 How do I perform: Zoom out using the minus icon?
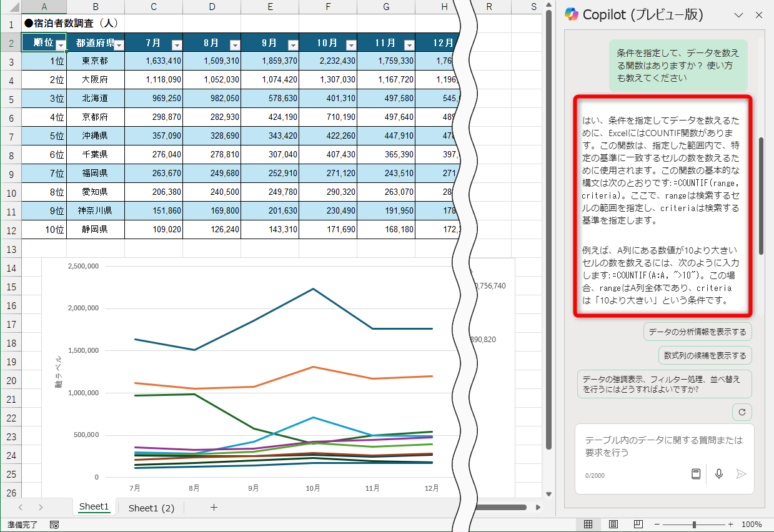pyautogui.click(x=658, y=525)
